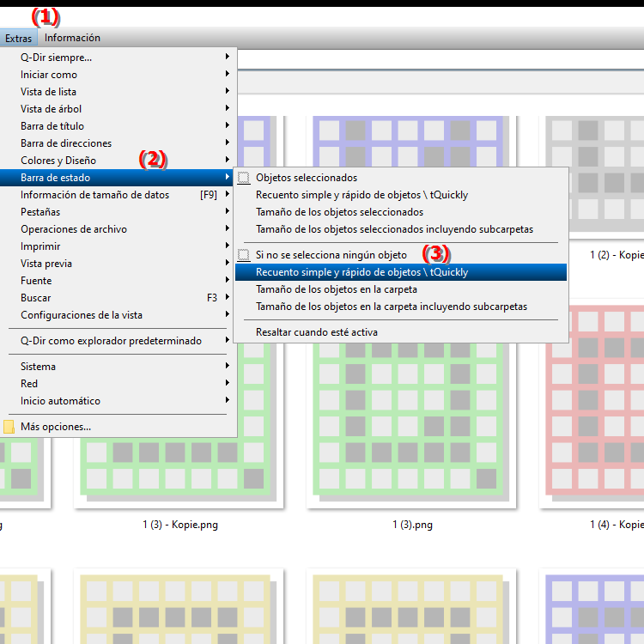Open the Extras menu

[x=19, y=38]
